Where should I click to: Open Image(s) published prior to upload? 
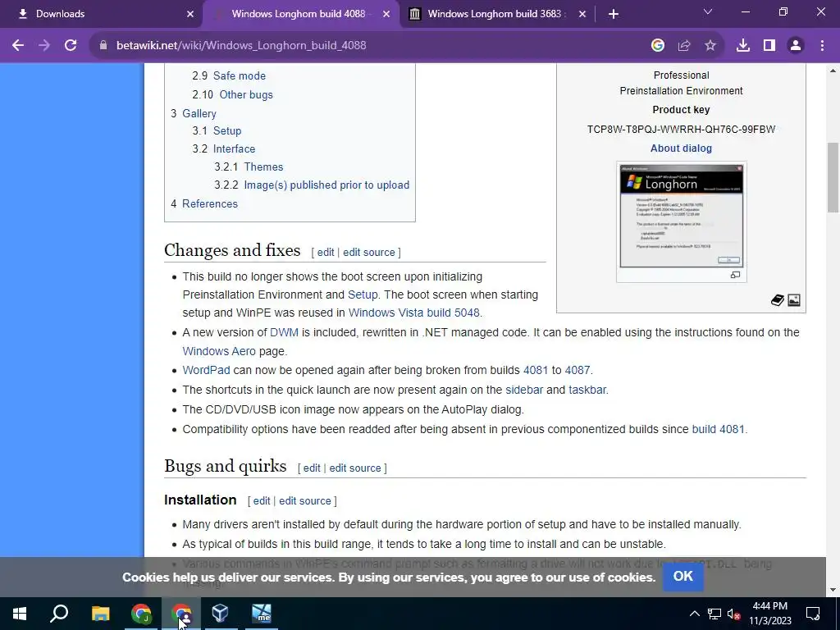[x=326, y=185]
